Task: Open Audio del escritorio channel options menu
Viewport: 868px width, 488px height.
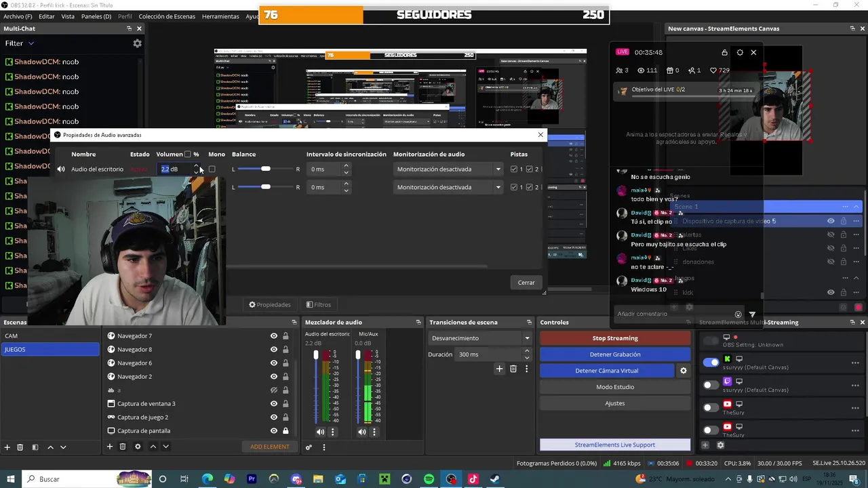Action: [332, 432]
